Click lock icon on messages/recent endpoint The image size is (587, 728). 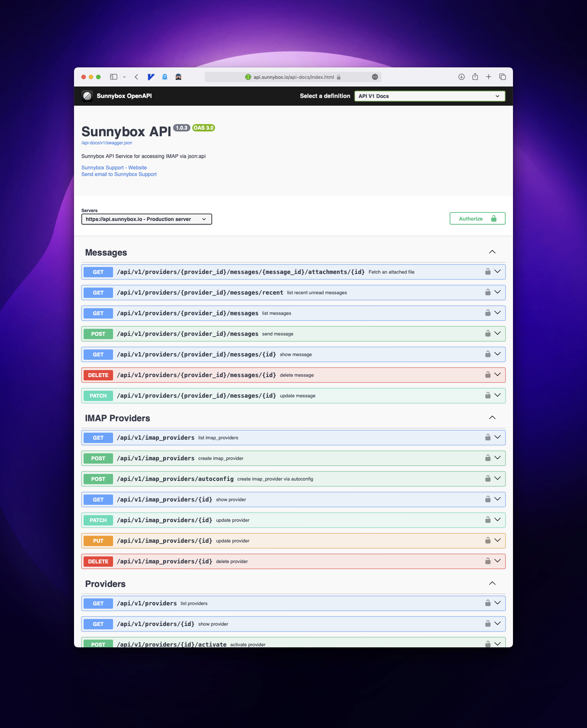[488, 292]
